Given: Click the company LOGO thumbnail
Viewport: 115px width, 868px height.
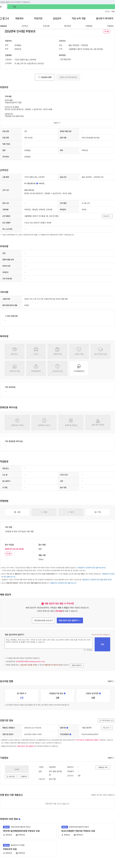Looking at the screenshot, I should tap(17, 770).
